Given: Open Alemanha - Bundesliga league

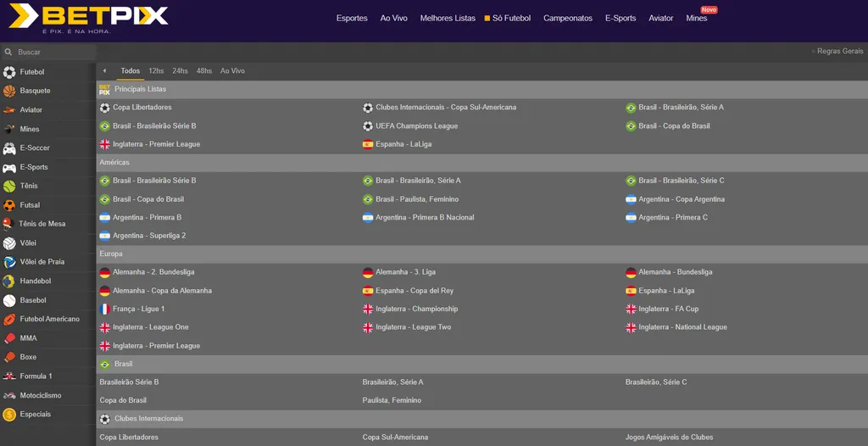Looking at the screenshot, I should pyautogui.click(x=676, y=272).
